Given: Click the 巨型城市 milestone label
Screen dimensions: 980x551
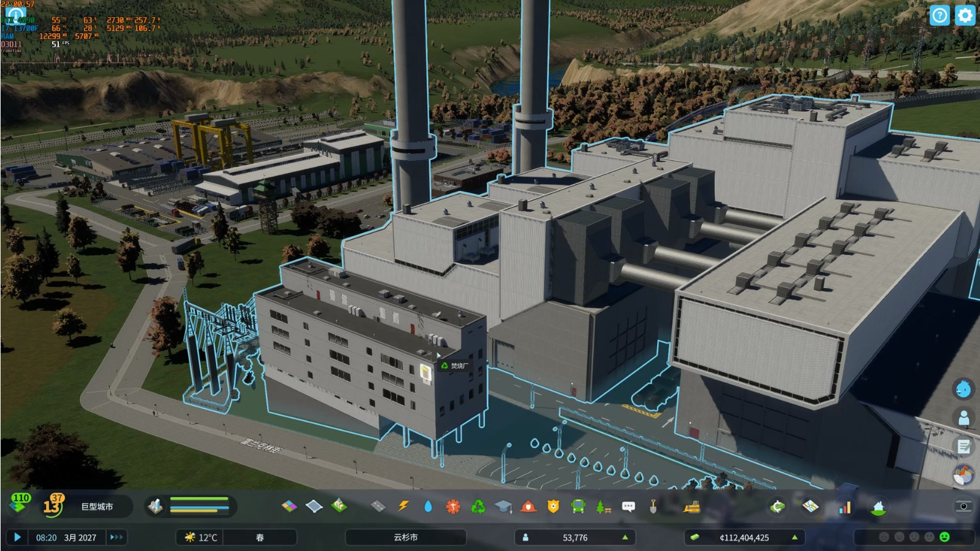Looking at the screenshot, I should click(x=97, y=506).
